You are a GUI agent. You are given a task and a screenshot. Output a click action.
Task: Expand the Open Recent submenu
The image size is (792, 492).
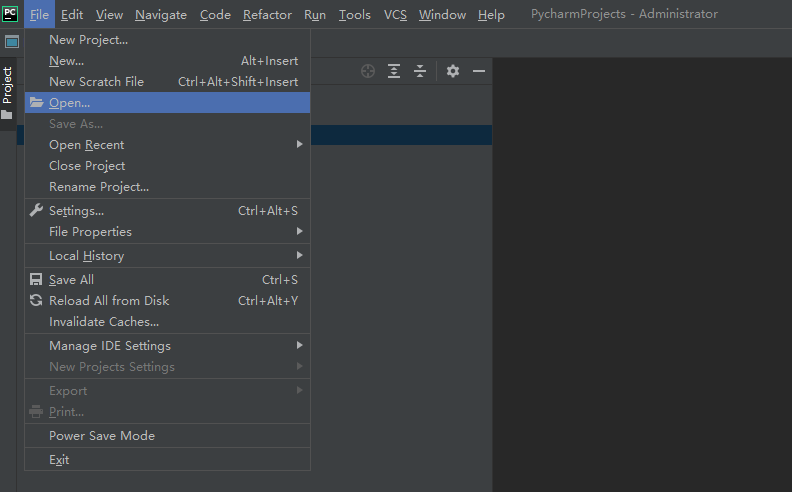[x=167, y=145]
